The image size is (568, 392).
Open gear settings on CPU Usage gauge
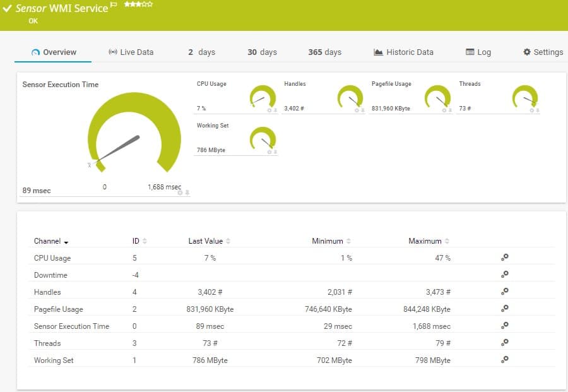pyautogui.click(x=269, y=110)
